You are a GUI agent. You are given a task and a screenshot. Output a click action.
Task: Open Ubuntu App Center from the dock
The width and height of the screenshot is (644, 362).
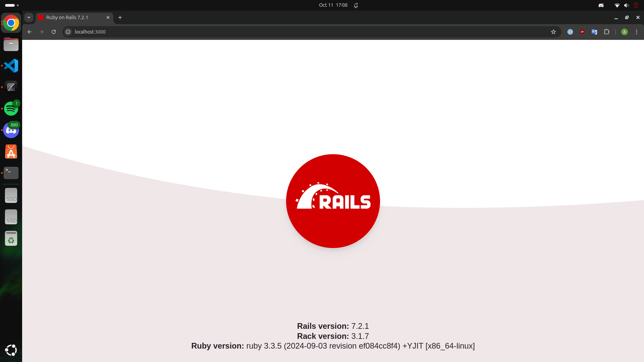click(x=11, y=152)
